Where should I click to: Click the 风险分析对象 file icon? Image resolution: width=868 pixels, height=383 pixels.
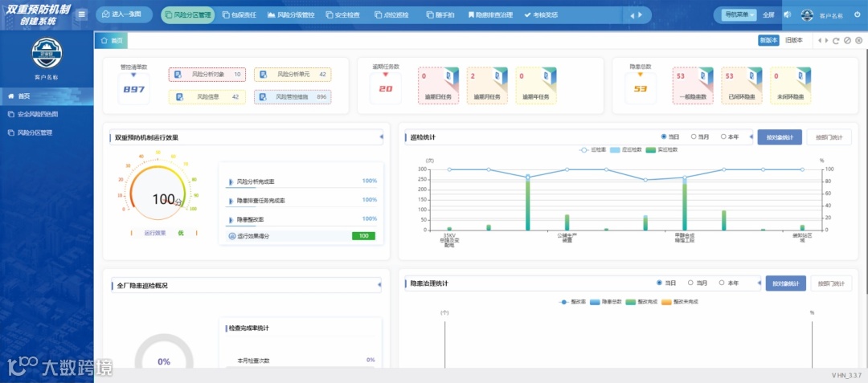pos(178,75)
